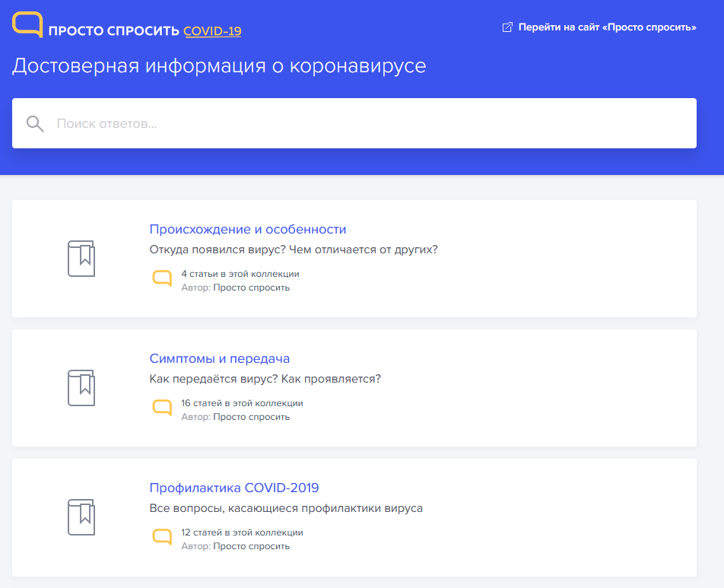Focus the Поиск ответов search field

pos(354,123)
